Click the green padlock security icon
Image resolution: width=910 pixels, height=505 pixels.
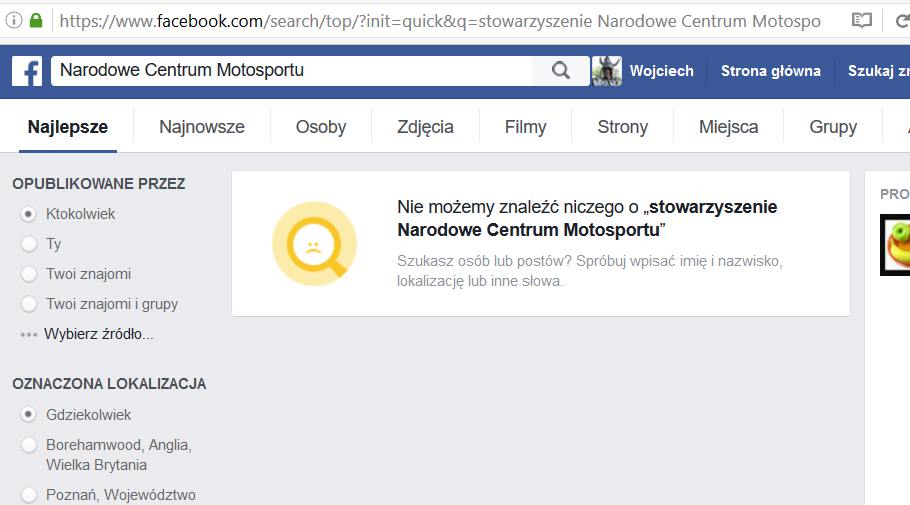tap(37, 20)
